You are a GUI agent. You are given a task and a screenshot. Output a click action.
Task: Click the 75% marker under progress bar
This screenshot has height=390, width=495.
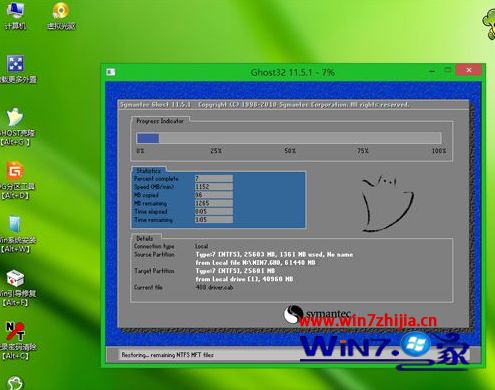(x=363, y=151)
